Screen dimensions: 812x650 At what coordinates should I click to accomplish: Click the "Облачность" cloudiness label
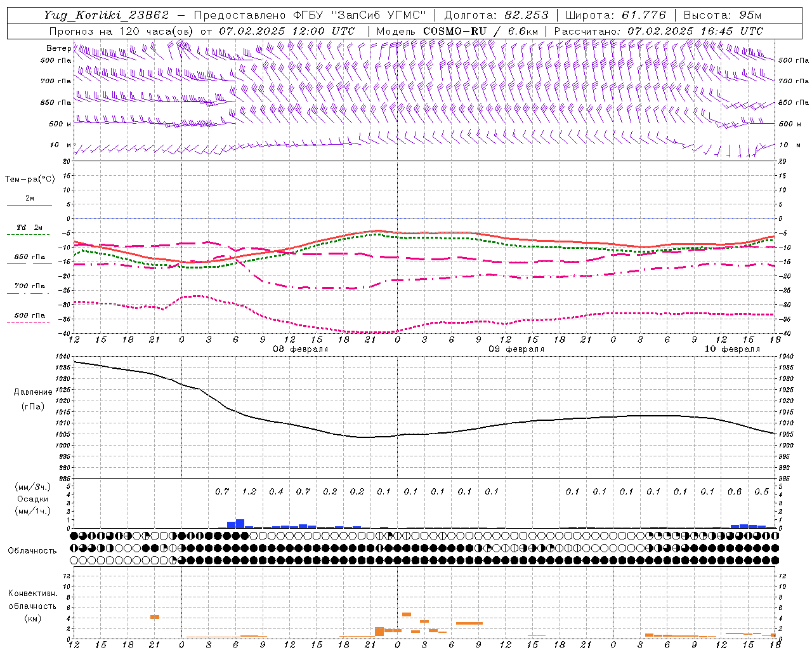(32, 551)
